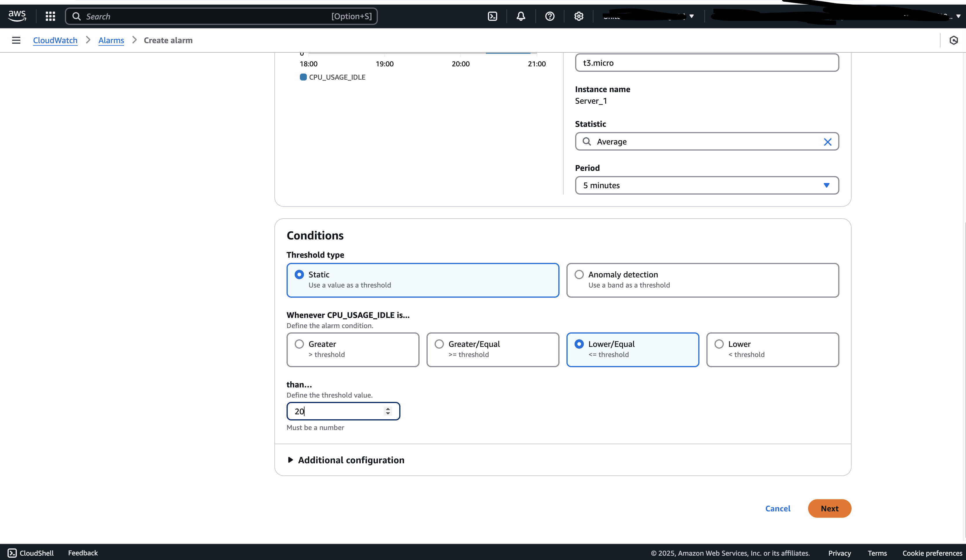Open the Period dropdown showing 5 minutes
The height and width of the screenshot is (560, 966).
coord(707,185)
